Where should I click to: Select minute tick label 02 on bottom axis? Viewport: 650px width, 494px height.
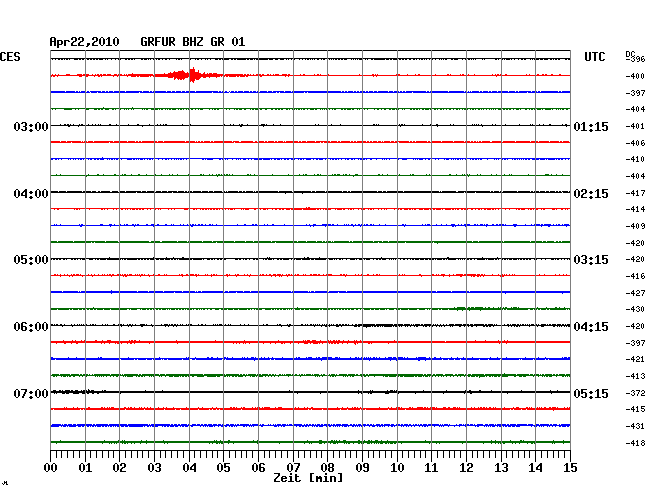coord(119,468)
